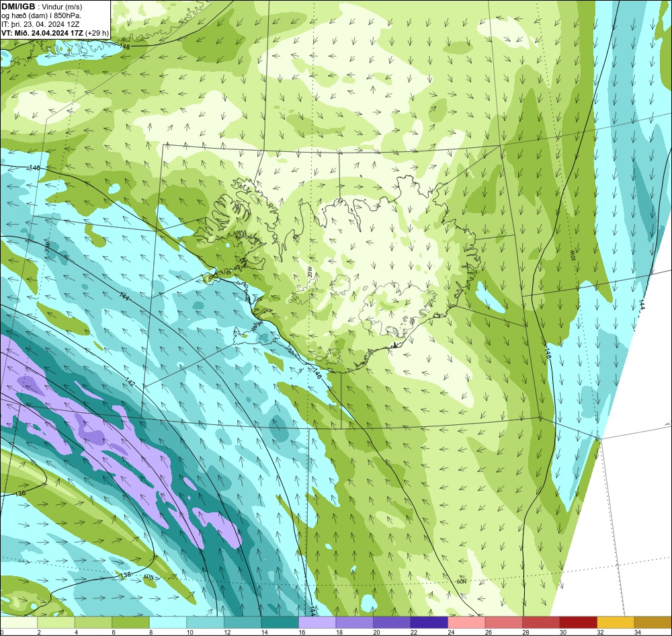Click the legend tick label '2'

[x=39, y=632]
